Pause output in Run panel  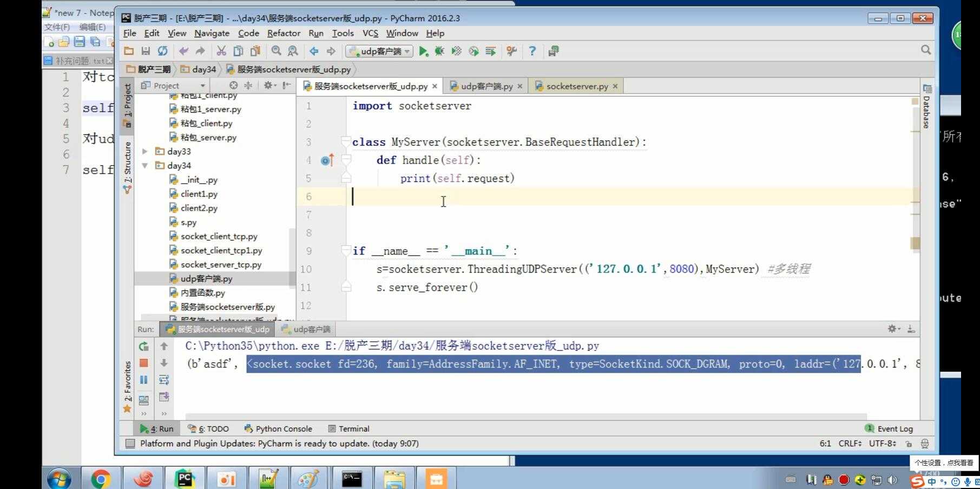(x=144, y=380)
